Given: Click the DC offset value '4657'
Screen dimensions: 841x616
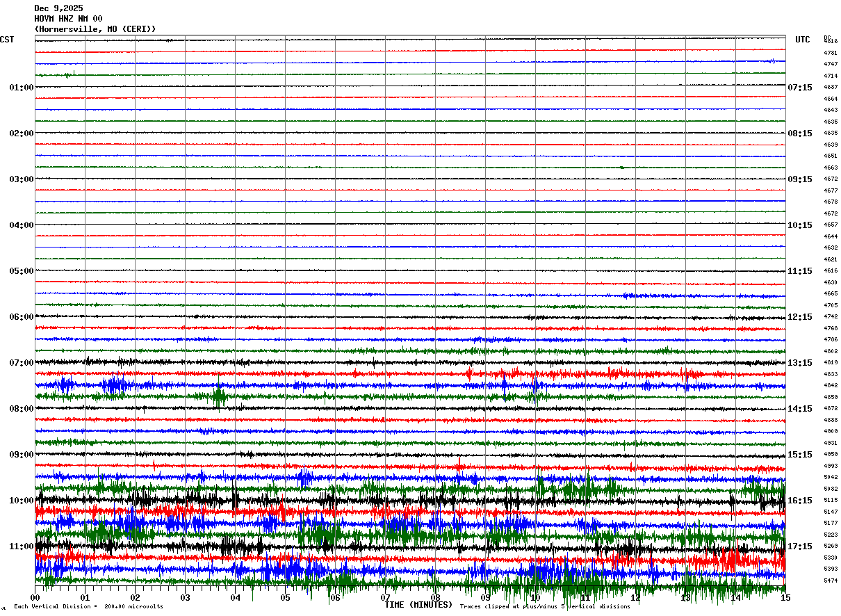Looking at the screenshot, I should 831,225.
